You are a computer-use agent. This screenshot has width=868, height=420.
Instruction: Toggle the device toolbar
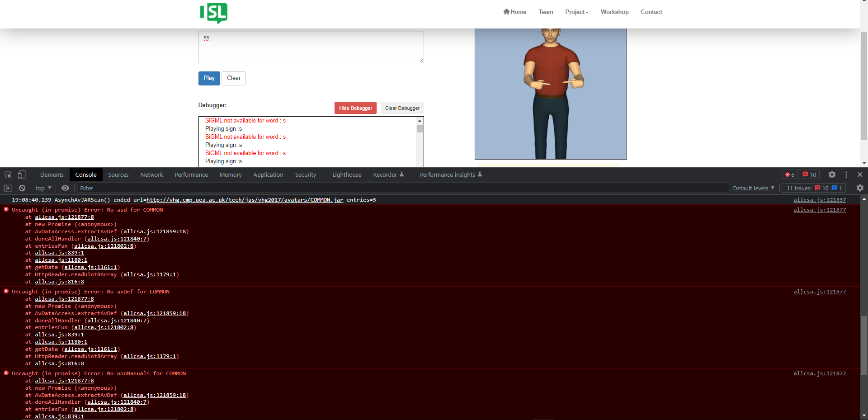[x=22, y=175]
